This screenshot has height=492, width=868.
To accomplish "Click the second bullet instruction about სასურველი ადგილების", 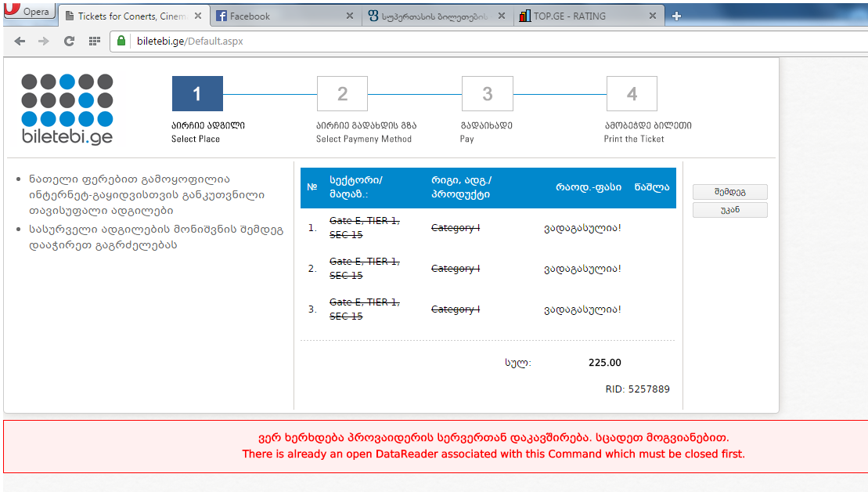I will (x=156, y=237).
